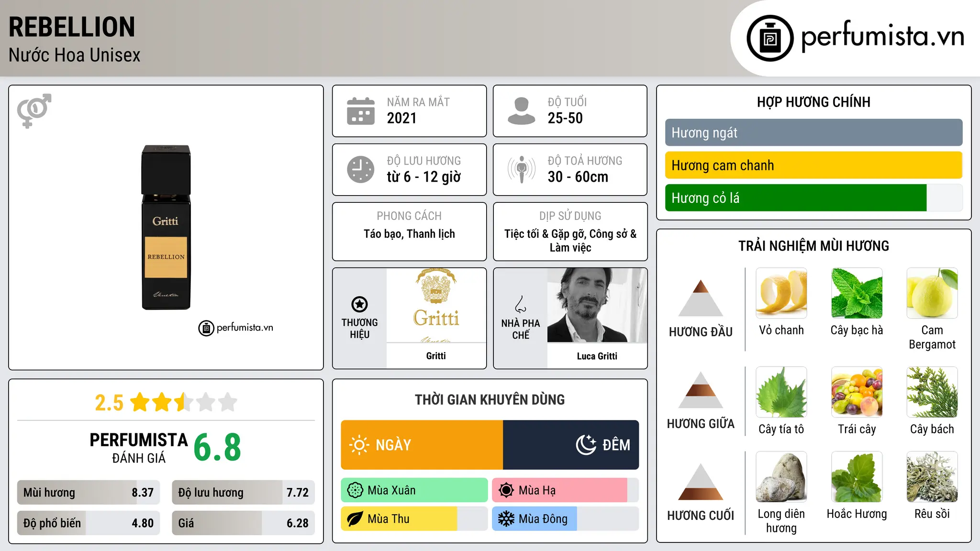Click the Nước Hoa Unisex subtitle
Image resolution: width=980 pixels, height=551 pixels.
(74, 55)
